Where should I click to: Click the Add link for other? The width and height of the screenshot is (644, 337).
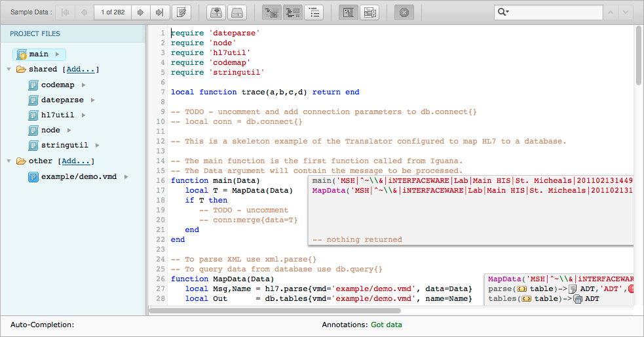(x=75, y=161)
